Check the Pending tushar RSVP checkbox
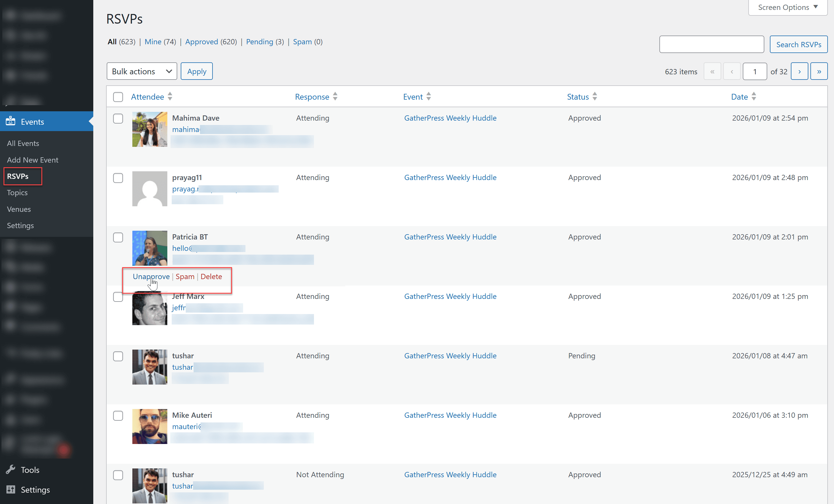Viewport: 834px width, 504px height. [x=118, y=356]
